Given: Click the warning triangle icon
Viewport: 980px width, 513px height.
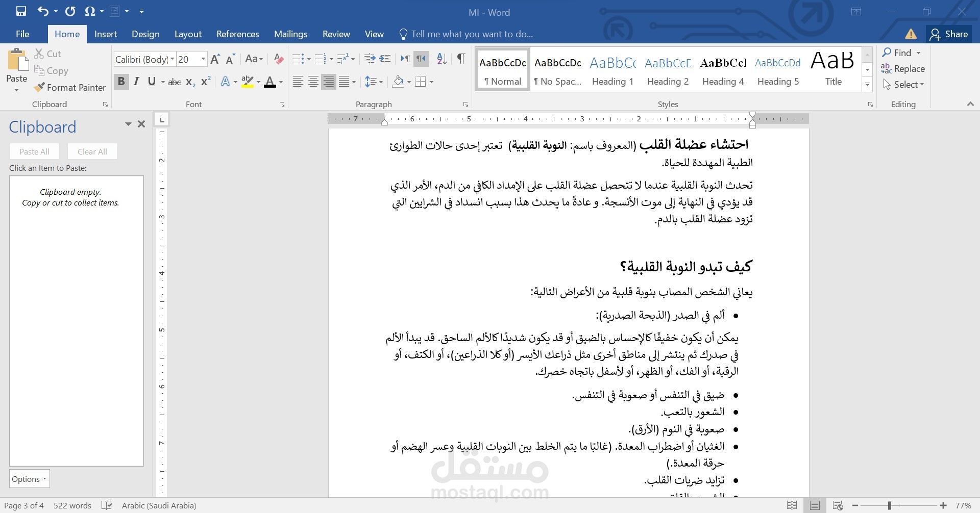Looking at the screenshot, I should pyautogui.click(x=911, y=34).
